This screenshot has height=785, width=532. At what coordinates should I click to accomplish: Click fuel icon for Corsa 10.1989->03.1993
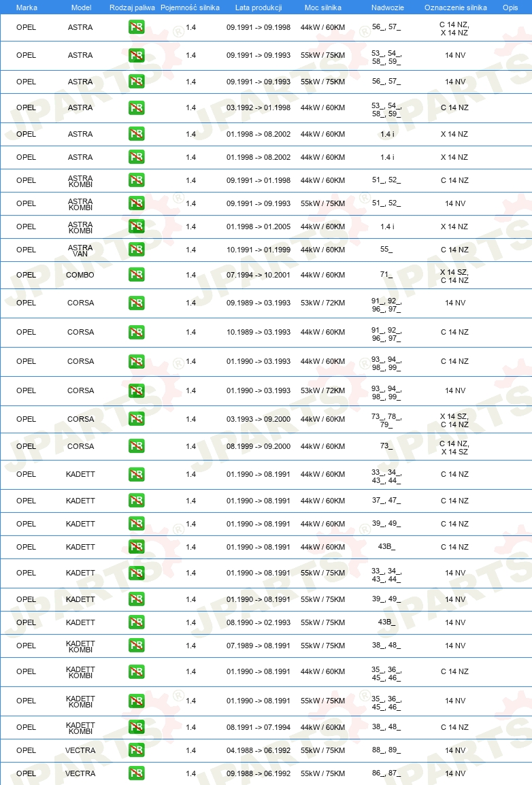point(136,332)
